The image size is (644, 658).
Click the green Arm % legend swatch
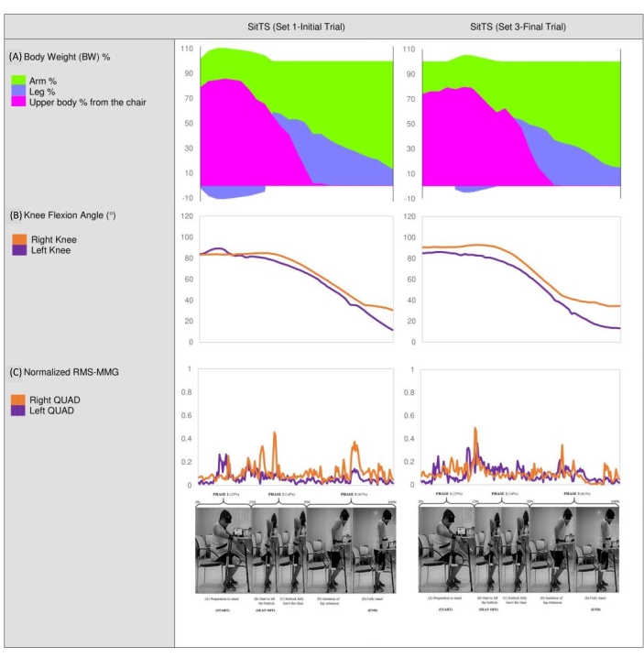click(x=18, y=80)
